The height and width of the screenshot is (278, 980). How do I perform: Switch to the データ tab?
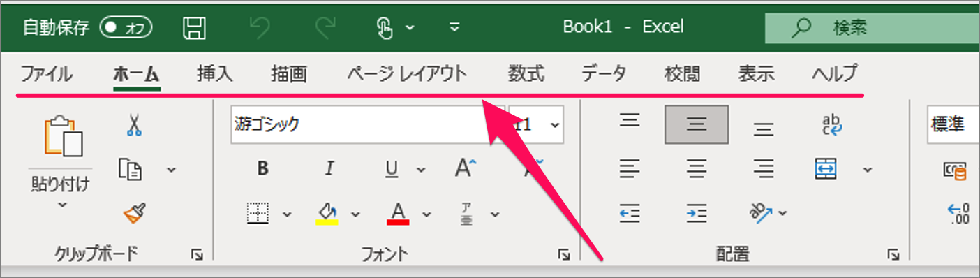[x=604, y=73]
